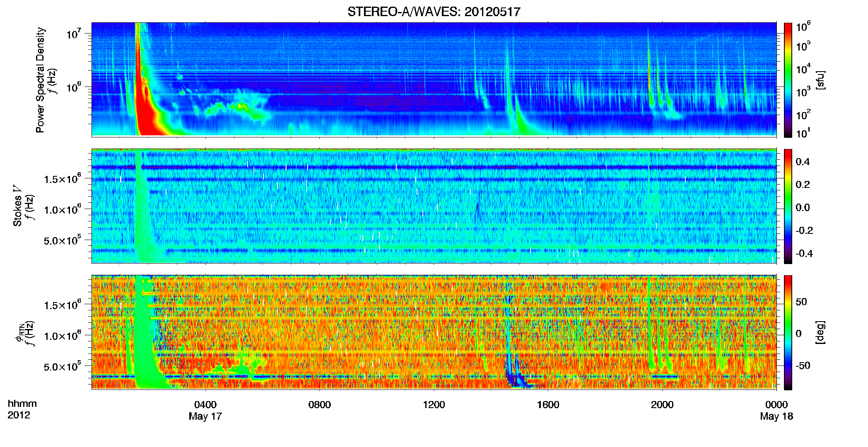Click the 2012 year label
Viewport: 868px width, 447px height.
pyautogui.click(x=19, y=415)
